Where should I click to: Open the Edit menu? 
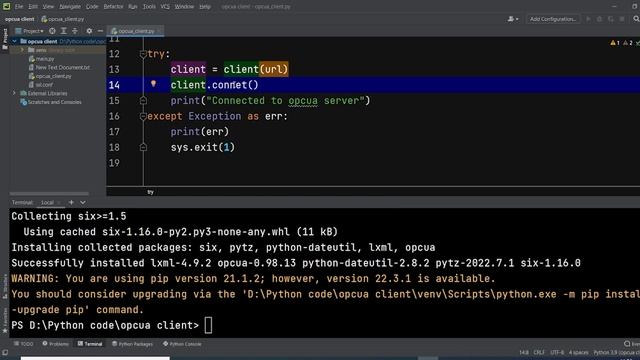33,7
